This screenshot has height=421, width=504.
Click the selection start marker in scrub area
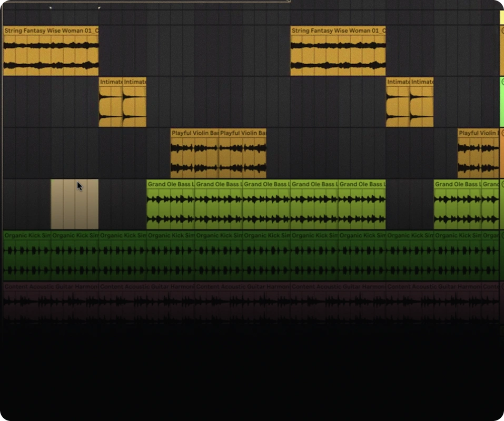point(51,8)
